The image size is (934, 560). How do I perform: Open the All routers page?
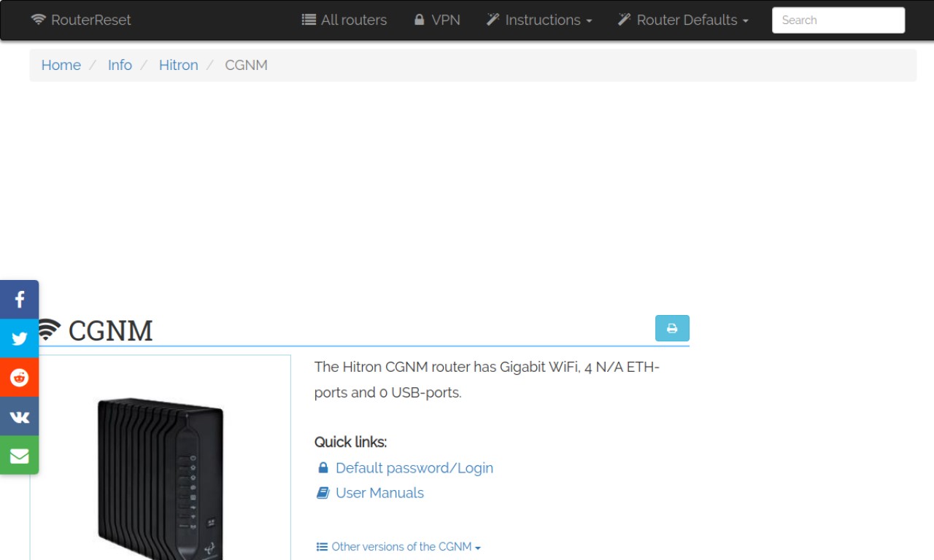[344, 20]
